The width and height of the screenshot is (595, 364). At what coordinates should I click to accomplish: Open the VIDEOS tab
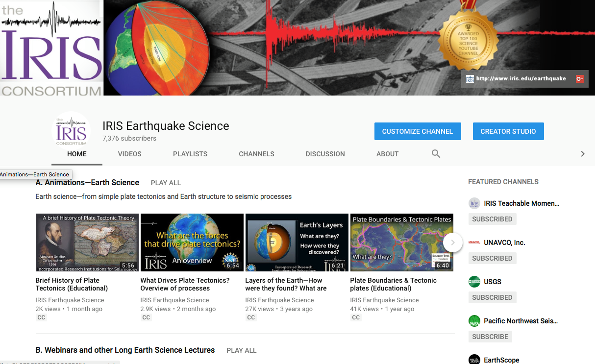(x=130, y=154)
